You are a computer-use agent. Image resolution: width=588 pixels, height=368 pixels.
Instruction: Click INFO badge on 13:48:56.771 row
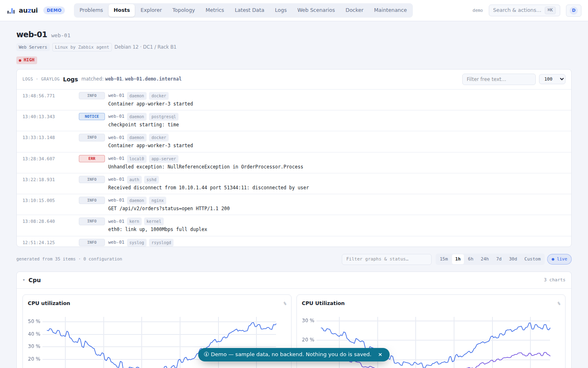tap(92, 96)
